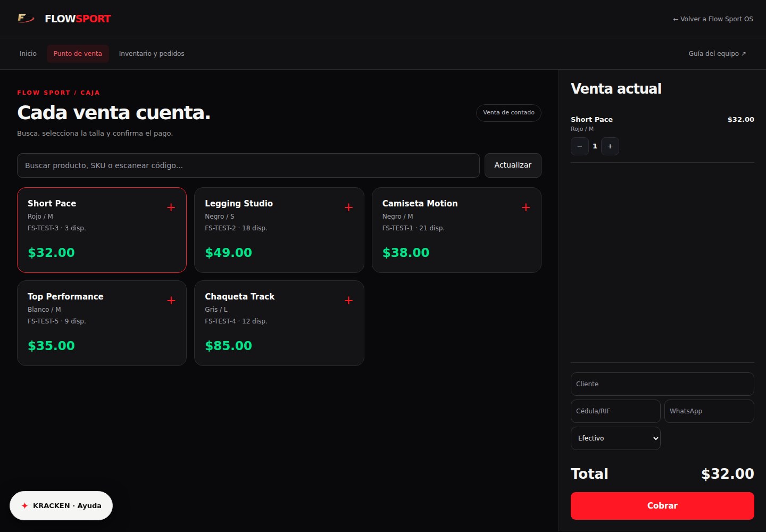Click the Total amount $32.00
This screenshot has height=532, width=766.
(728, 474)
